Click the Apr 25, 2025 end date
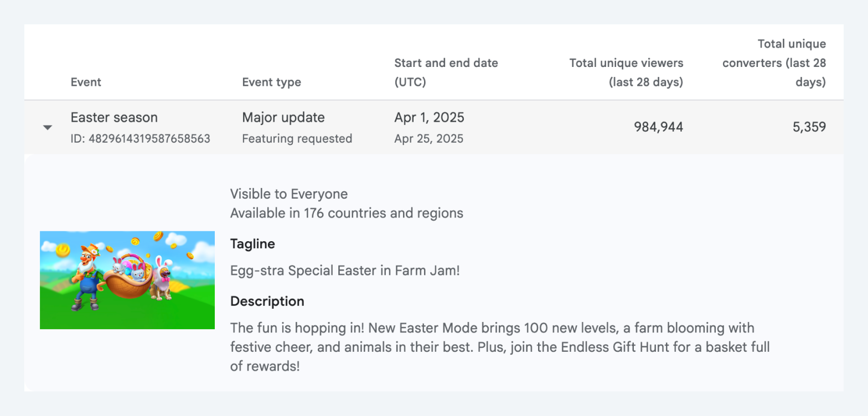Screen dimensions: 868x416 click(x=429, y=139)
